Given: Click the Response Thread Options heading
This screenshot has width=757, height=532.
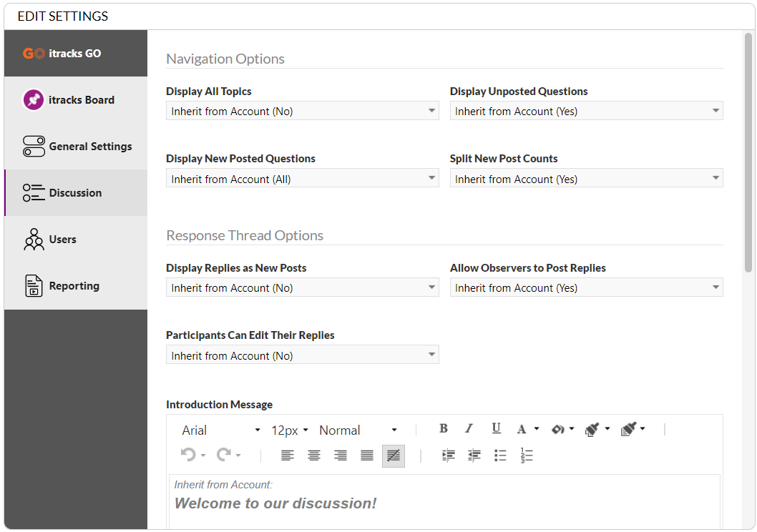Looking at the screenshot, I should pyautogui.click(x=245, y=235).
